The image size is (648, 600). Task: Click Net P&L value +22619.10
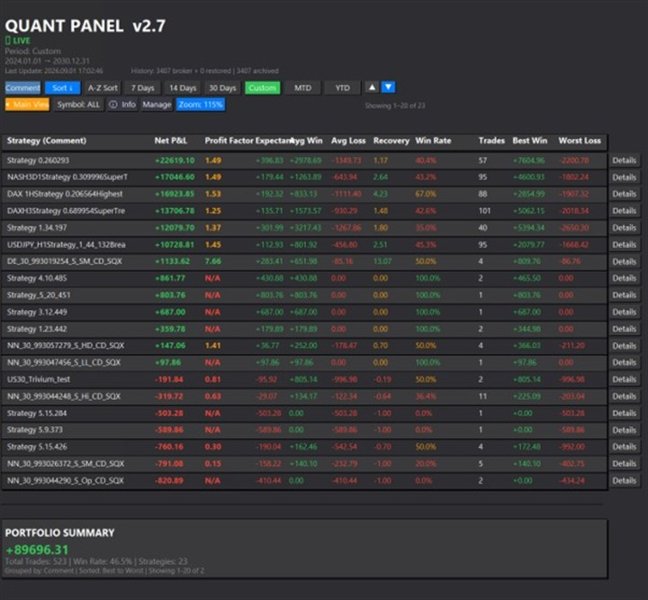coord(175,160)
